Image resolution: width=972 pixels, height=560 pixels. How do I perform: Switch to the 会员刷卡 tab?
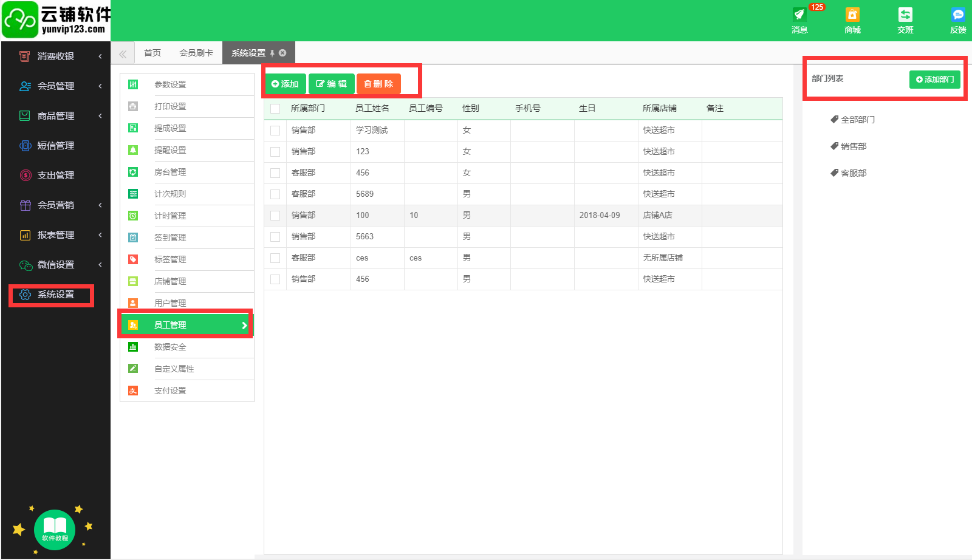pyautogui.click(x=196, y=53)
